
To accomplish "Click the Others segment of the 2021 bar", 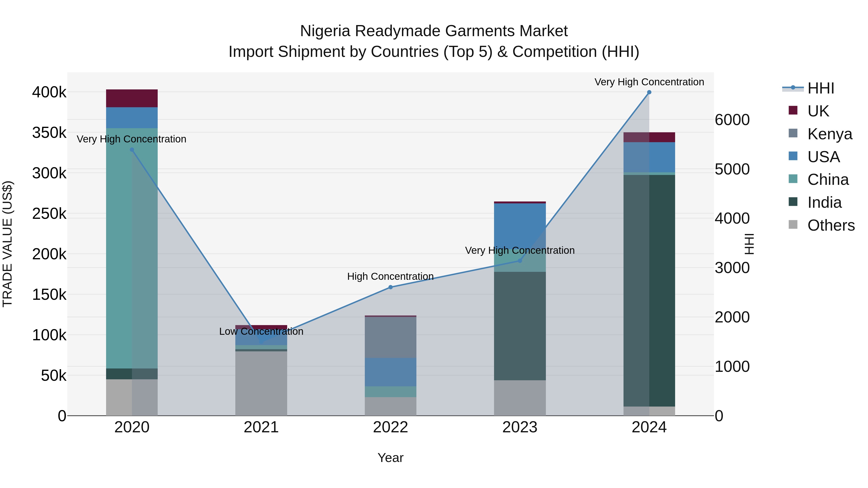I will coord(261,384).
